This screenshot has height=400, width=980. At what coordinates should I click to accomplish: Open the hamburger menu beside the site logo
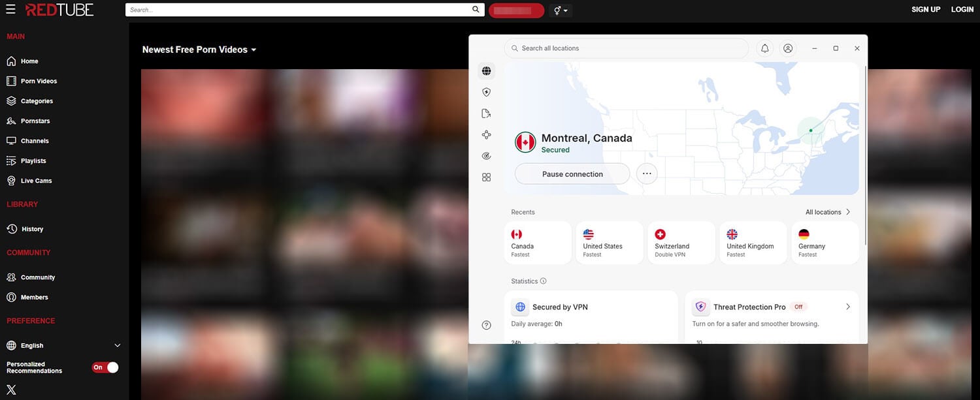point(10,9)
